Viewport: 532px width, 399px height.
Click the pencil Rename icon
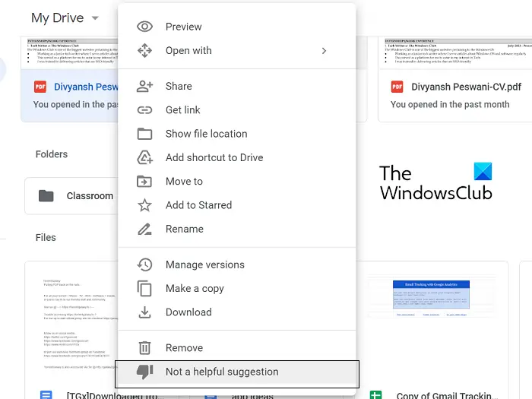pos(144,229)
